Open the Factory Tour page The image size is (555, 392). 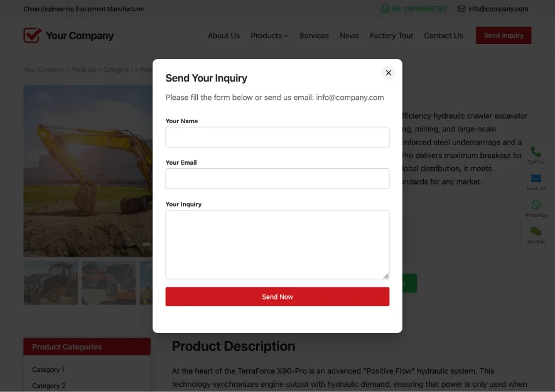point(391,36)
